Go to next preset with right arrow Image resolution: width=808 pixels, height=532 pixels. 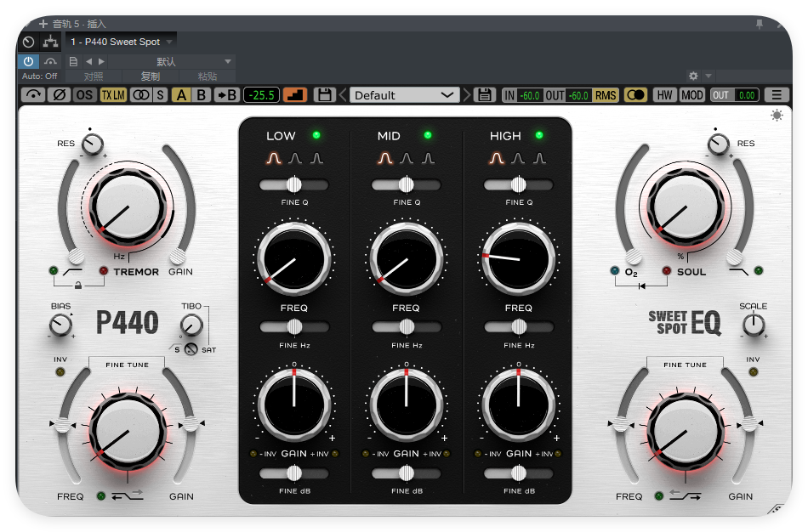coord(101,61)
